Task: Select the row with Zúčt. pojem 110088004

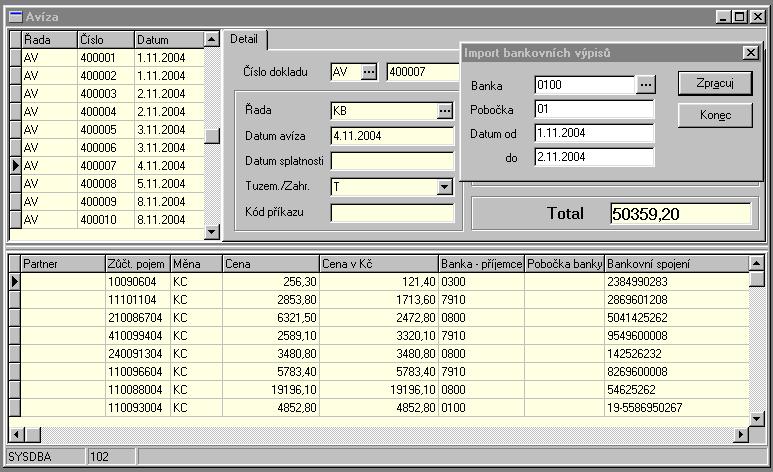Action: tap(136, 389)
